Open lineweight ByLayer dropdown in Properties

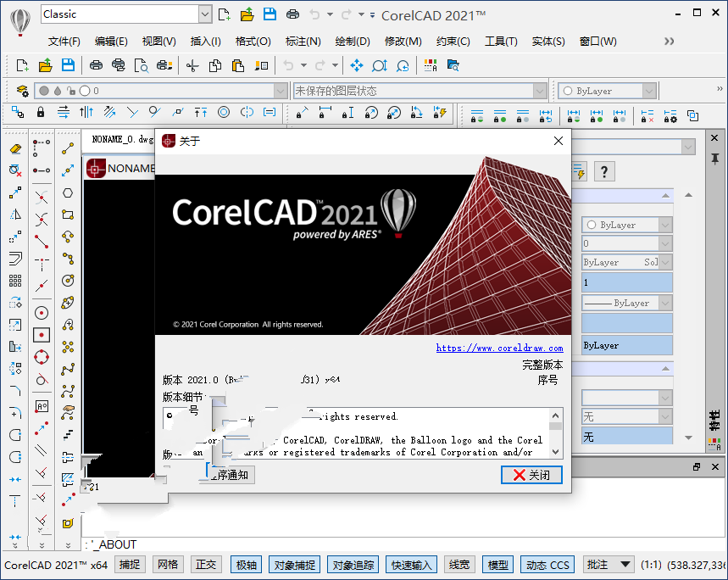(664, 303)
